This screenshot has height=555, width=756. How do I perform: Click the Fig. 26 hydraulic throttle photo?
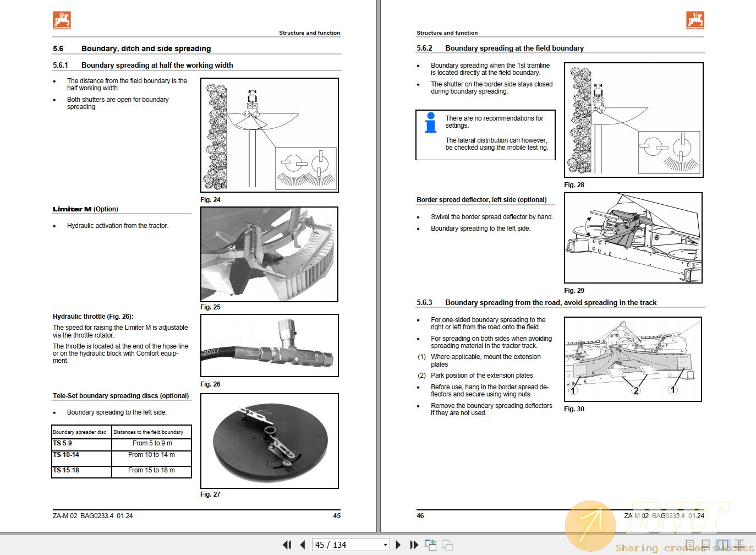point(270,346)
